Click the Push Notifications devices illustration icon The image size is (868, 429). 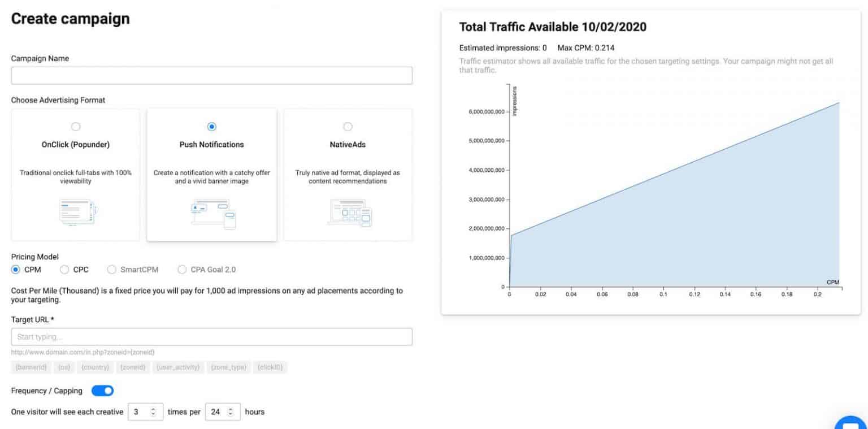click(x=212, y=213)
